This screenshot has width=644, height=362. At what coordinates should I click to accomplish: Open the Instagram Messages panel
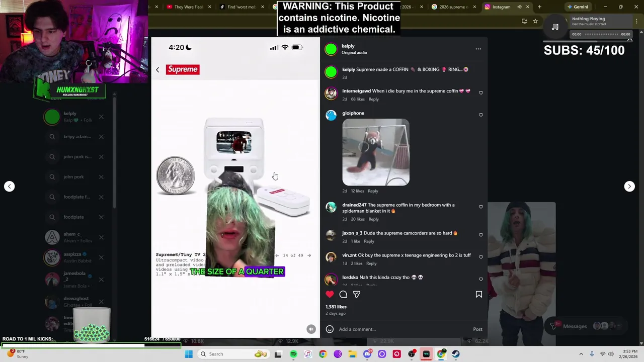(x=586, y=326)
